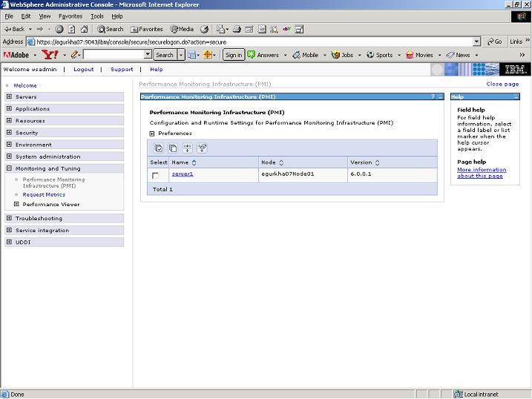Open the Tools menu
The width and height of the screenshot is (532, 399).
click(x=97, y=16)
